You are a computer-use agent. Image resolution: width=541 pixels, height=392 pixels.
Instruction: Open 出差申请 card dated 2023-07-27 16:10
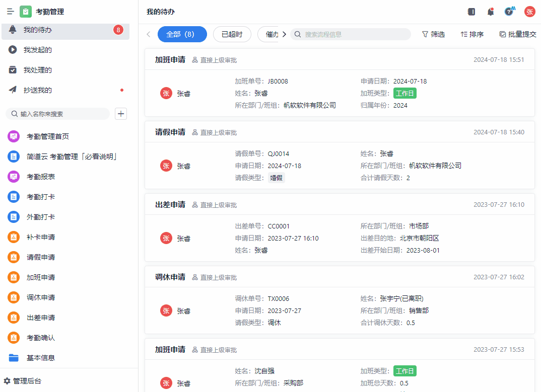point(340,227)
